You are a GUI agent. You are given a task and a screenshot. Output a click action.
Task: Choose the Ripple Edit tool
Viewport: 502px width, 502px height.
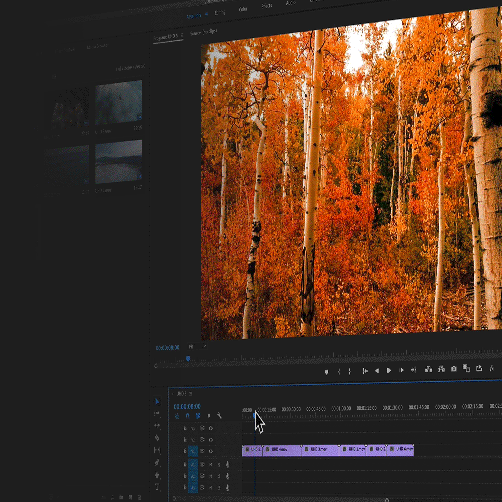(157, 426)
